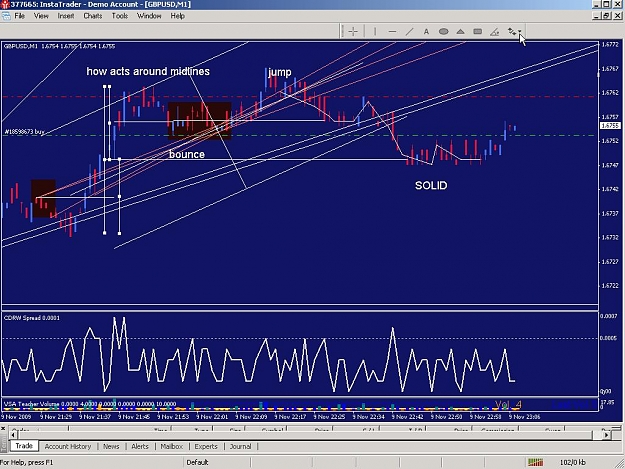The image size is (625, 469).
Task: Click the 'SOLID' chart text label
Action: click(x=431, y=185)
